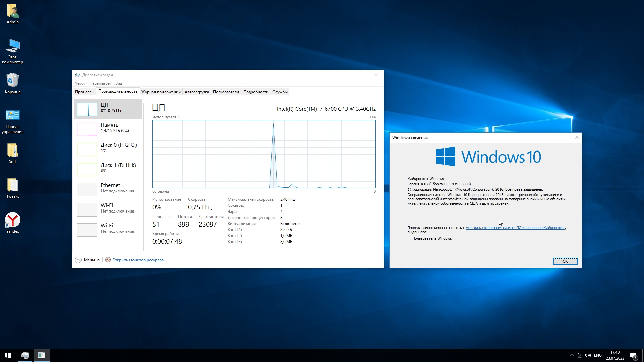644x362 pixels.
Task: Switch to the Службы tab
Action: click(280, 92)
